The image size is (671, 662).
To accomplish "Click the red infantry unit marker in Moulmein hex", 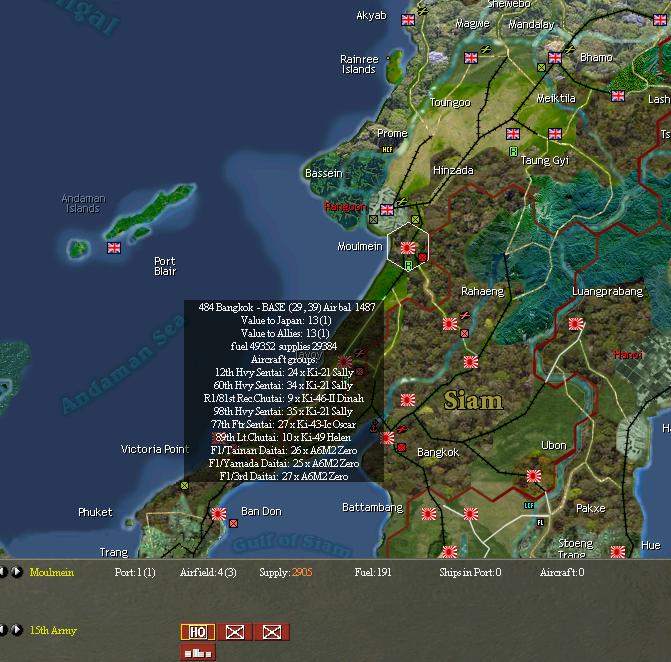I will tap(422, 257).
